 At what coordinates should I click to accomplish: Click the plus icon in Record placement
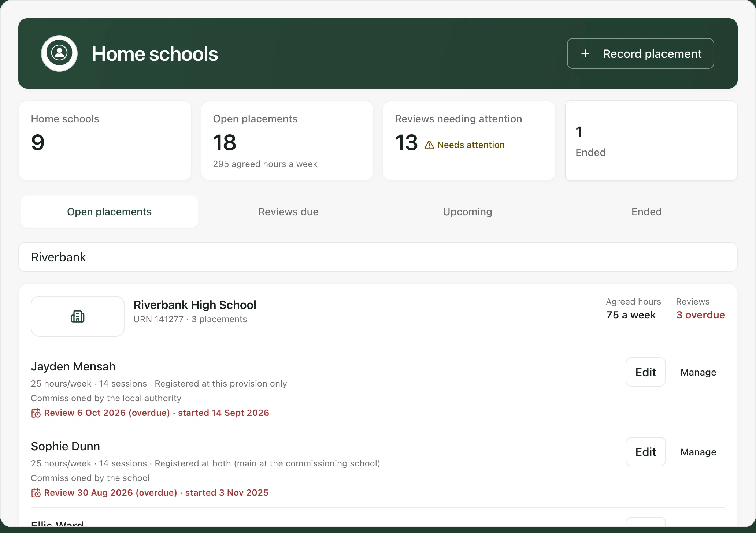[585, 54]
